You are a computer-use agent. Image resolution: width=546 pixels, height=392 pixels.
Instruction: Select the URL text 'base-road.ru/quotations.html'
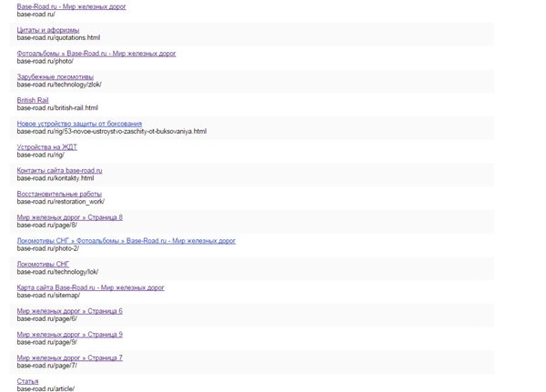(x=58, y=37)
